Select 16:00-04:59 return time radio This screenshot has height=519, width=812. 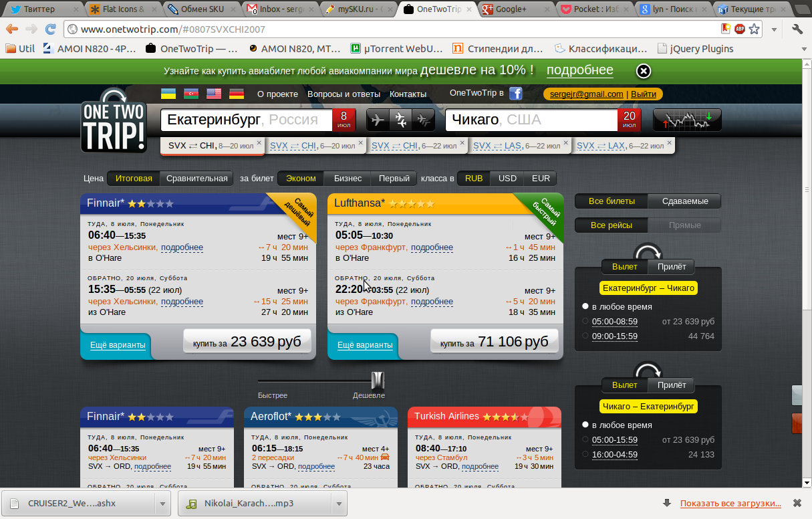pyautogui.click(x=585, y=455)
